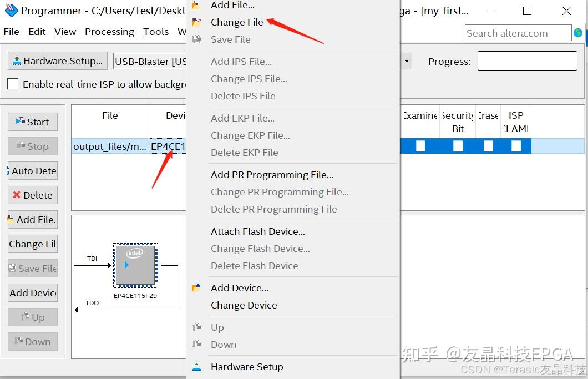Click the Hardware Setup button
Viewport: 588px width, 379px height.
[57, 61]
